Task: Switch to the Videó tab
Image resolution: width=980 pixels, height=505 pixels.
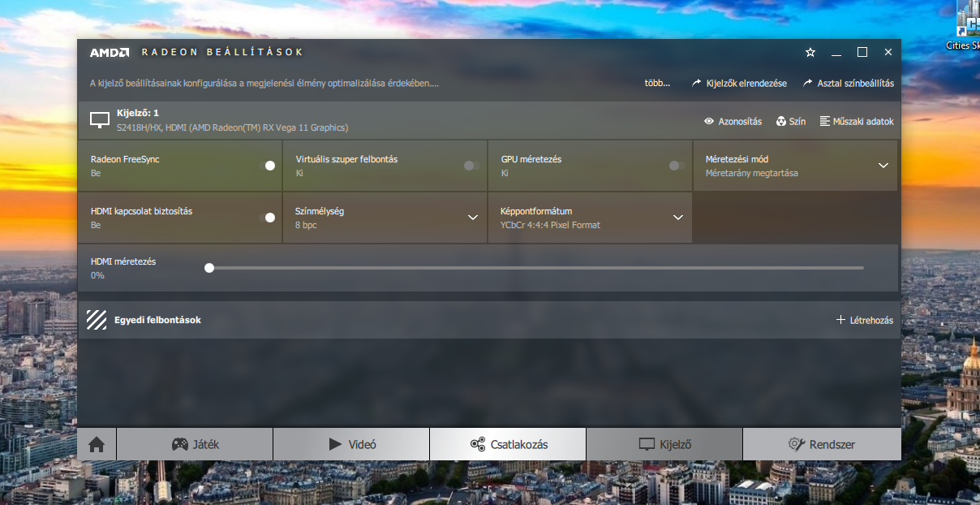Action: tap(351, 444)
